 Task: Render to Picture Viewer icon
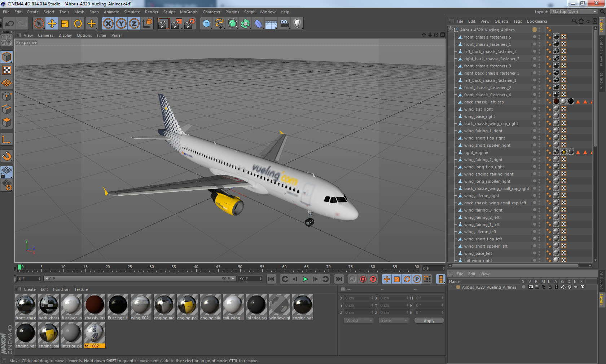click(x=176, y=24)
